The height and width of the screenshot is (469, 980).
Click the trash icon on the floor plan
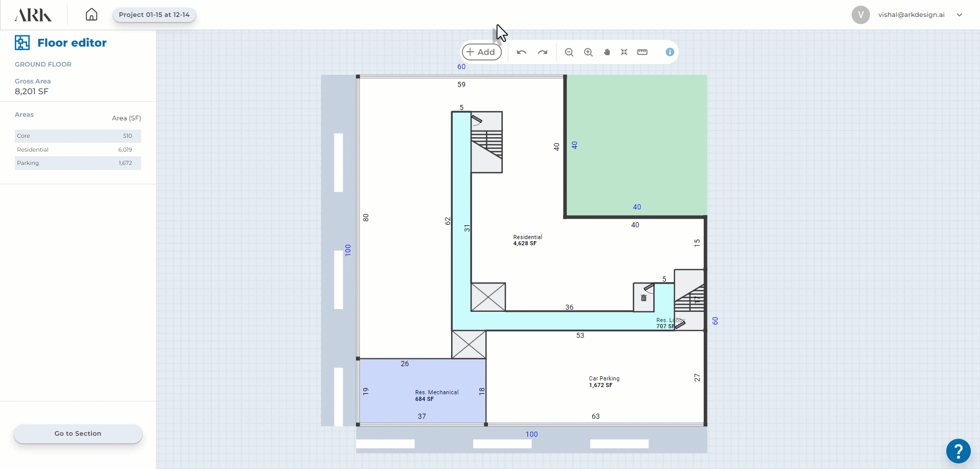click(x=643, y=298)
